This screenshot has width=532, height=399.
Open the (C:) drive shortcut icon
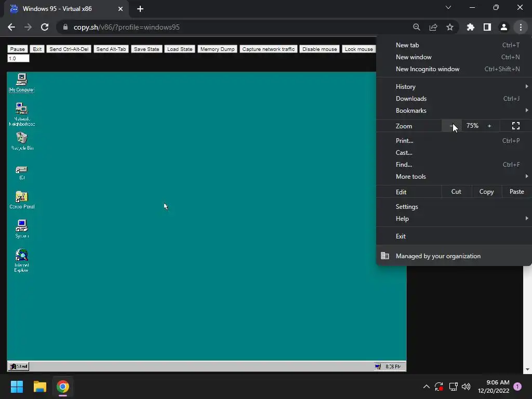pyautogui.click(x=22, y=172)
